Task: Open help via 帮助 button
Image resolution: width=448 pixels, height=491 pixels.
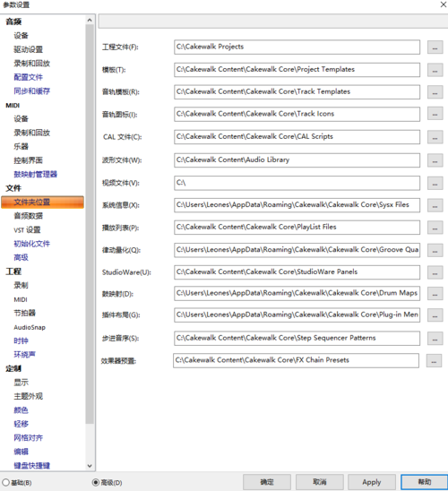Action: (425, 482)
